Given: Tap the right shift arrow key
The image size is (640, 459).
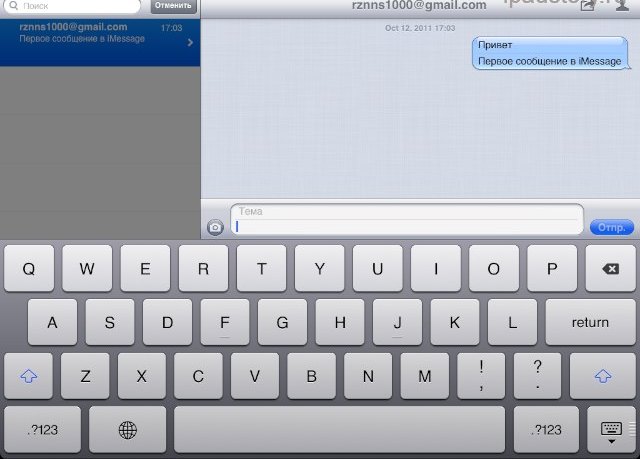Looking at the screenshot, I should 602,376.
